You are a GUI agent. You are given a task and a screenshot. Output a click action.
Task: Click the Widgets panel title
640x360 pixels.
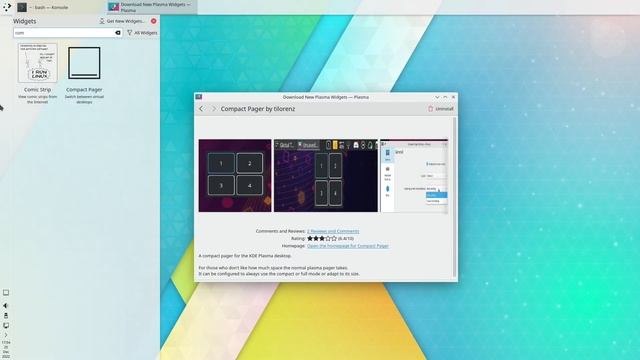point(24,21)
